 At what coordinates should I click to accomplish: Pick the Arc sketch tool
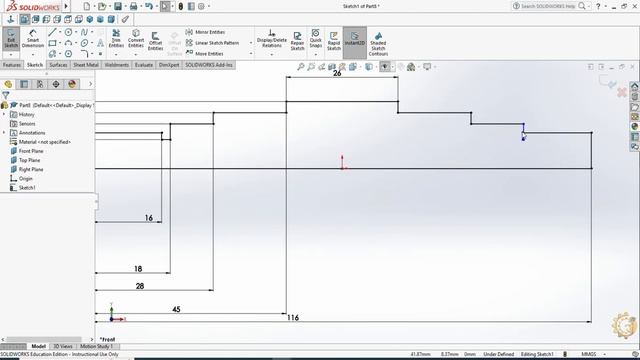coord(68,43)
